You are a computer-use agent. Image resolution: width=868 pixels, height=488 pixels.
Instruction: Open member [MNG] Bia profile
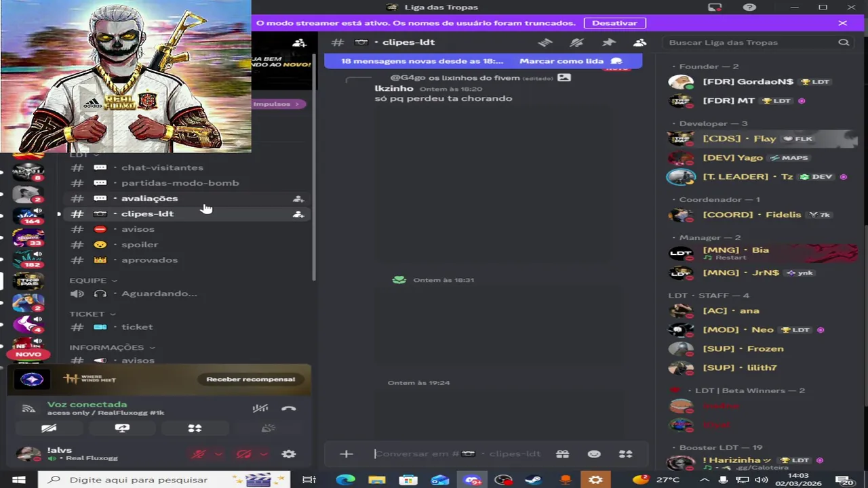tap(763, 253)
